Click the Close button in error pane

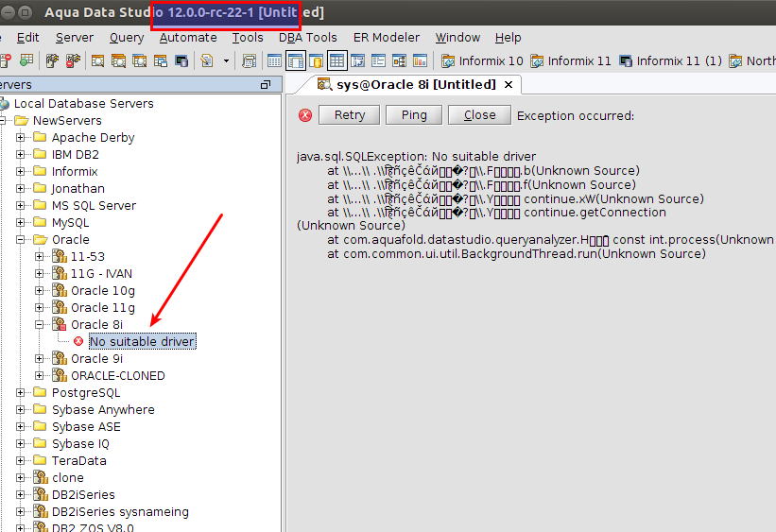click(x=479, y=115)
